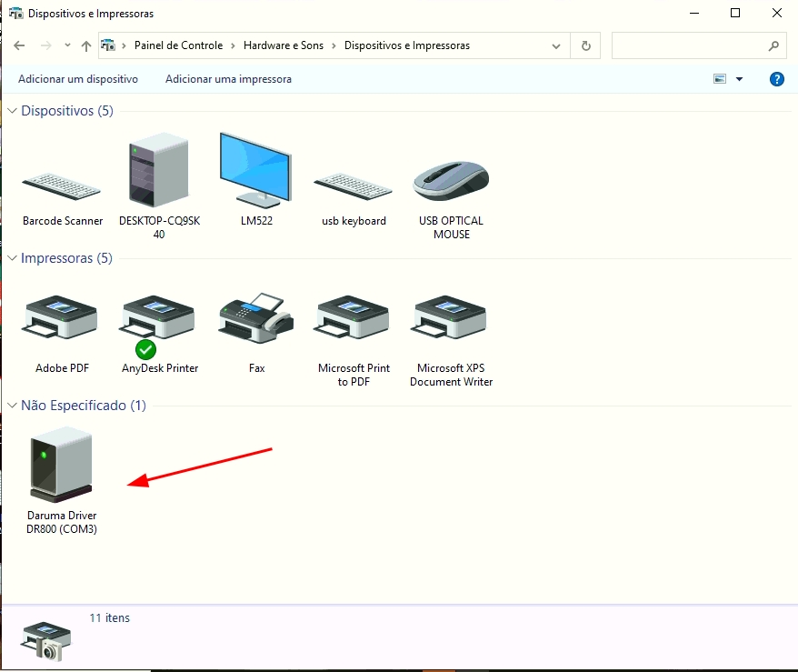
Task: Click the search input field
Action: tap(689, 45)
